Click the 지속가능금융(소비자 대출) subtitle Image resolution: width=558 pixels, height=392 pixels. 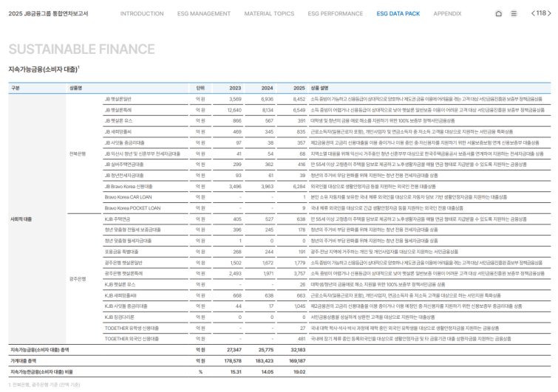[x=44, y=69]
